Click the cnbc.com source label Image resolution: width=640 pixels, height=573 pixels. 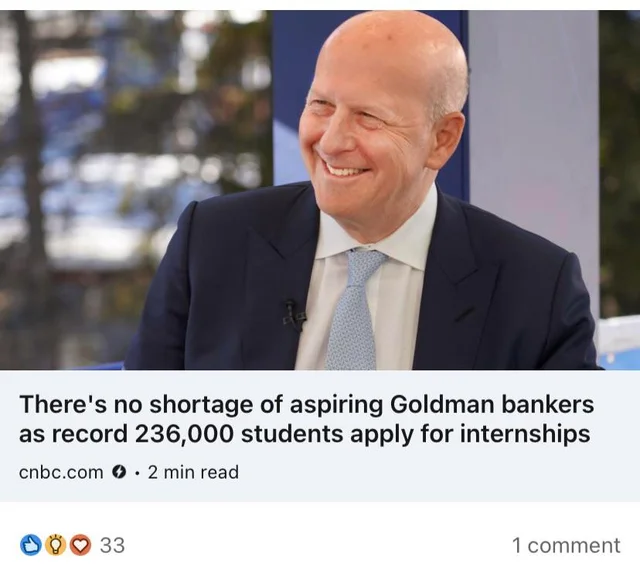point(61,472)
